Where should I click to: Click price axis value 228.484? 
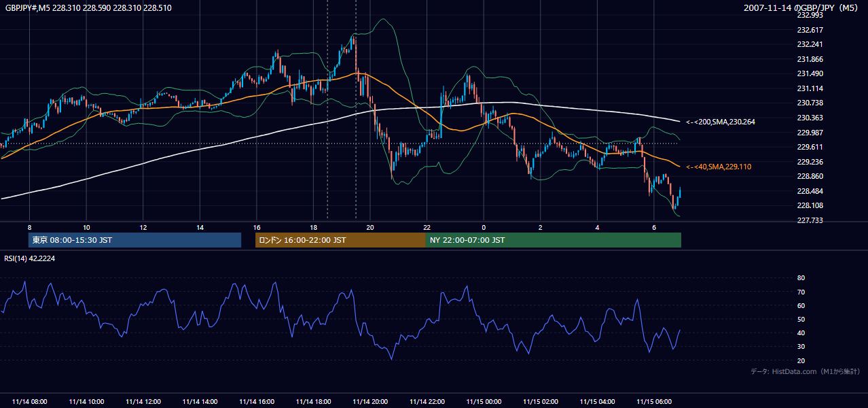click(810, 191)
